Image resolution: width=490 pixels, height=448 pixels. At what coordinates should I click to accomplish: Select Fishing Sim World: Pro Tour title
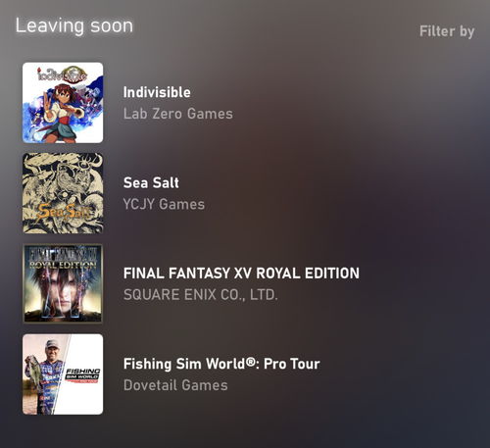[x=221, y=364]
